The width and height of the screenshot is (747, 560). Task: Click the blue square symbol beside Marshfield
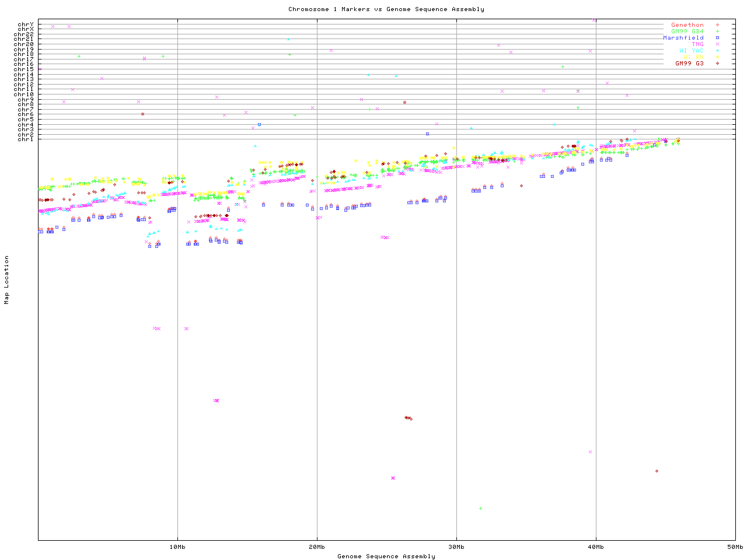(717, 38)
